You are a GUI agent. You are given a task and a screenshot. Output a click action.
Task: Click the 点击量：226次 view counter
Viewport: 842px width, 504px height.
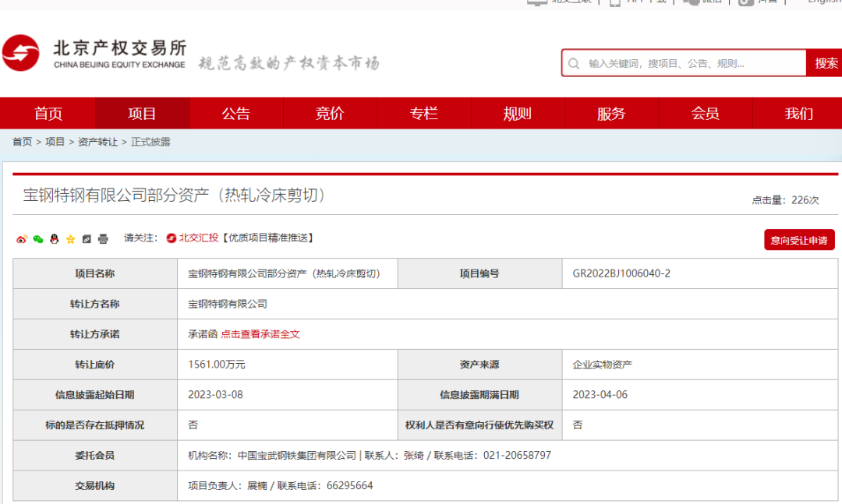click(x=785, y=200)
